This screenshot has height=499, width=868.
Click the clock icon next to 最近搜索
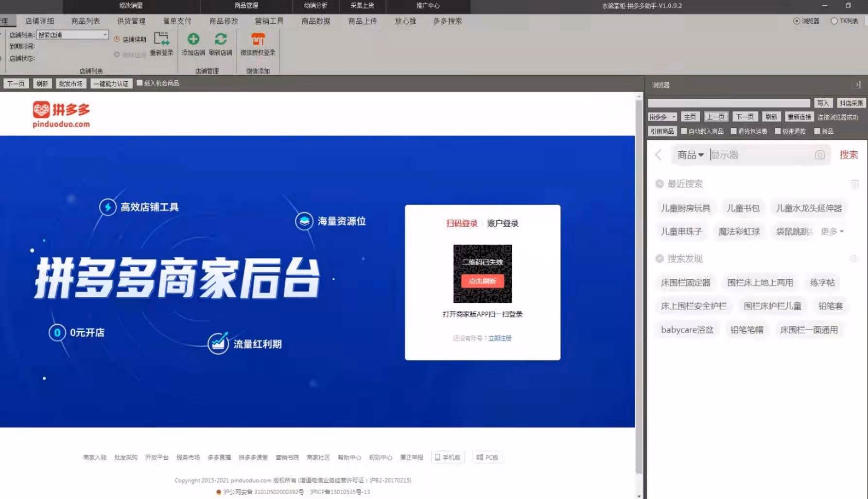[x=660, y=184]
